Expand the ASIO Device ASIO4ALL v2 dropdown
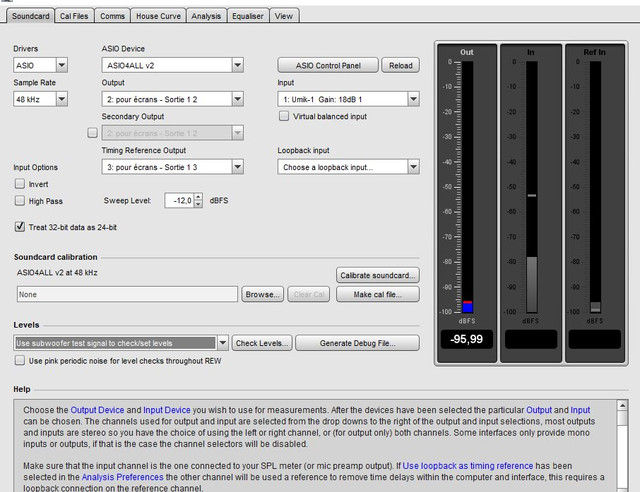The height and width of the screenshot is (492, 640). [238, 65]
